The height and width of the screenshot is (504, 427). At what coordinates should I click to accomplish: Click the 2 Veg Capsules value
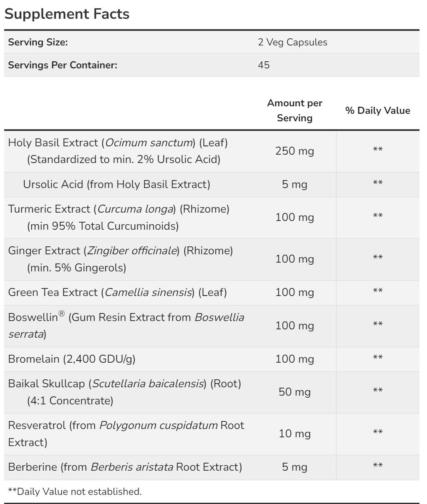click(x=292, y=42)
